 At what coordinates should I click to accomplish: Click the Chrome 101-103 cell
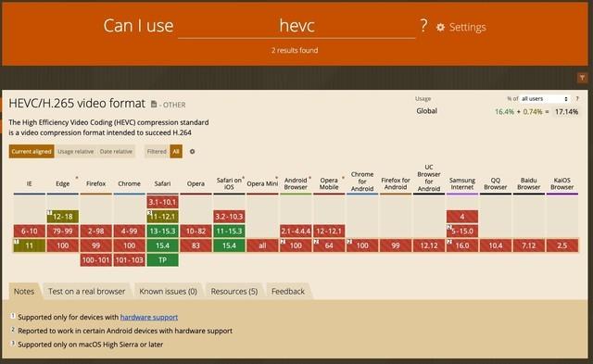pos(130,260)
